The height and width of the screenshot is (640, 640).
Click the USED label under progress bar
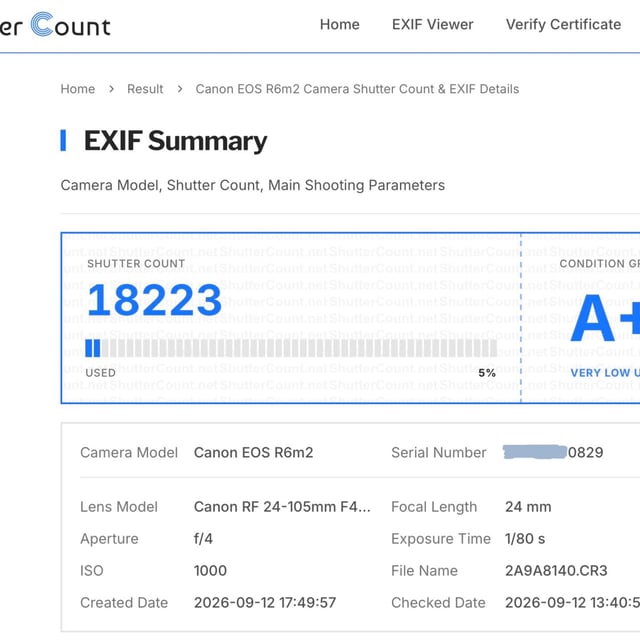pyautogui.click(x=100, y=373)
